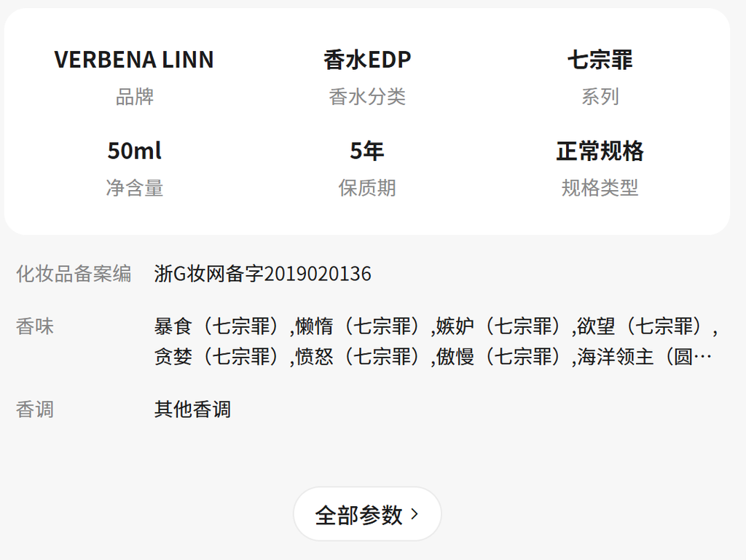The image size is (746, 560).
Task: Click the 系列 label under 七宗罪
Action: [600, 97]
